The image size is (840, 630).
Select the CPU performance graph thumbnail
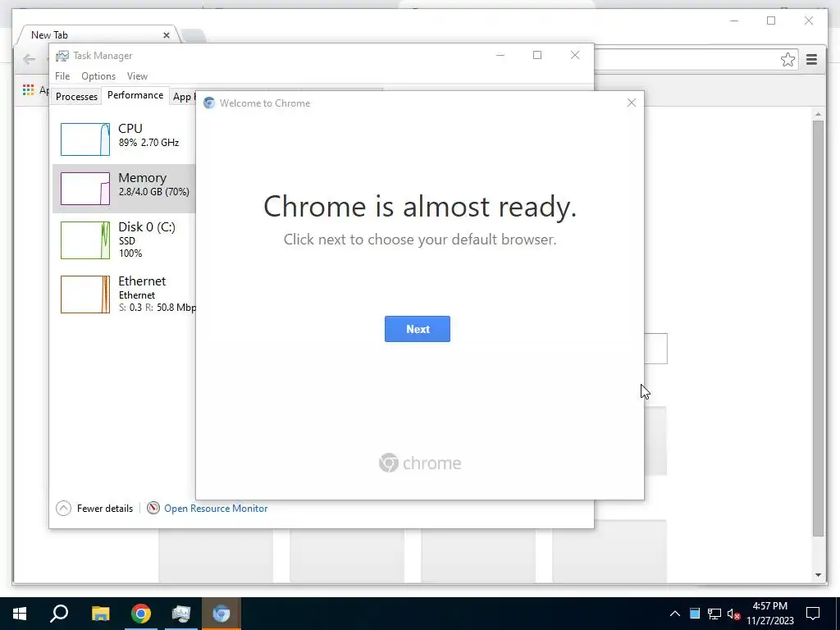(85, 139)
